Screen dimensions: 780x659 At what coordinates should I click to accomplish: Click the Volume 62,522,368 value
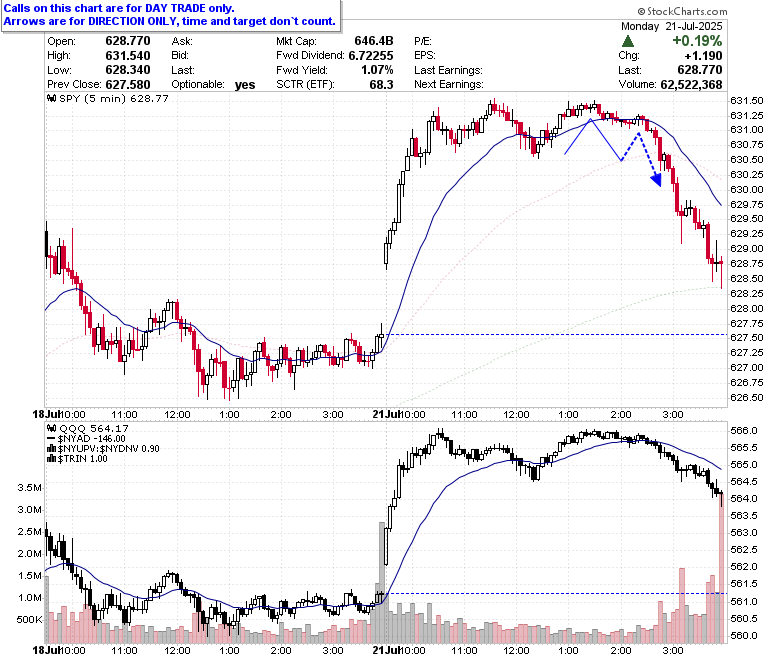click(x=691, y=85)
